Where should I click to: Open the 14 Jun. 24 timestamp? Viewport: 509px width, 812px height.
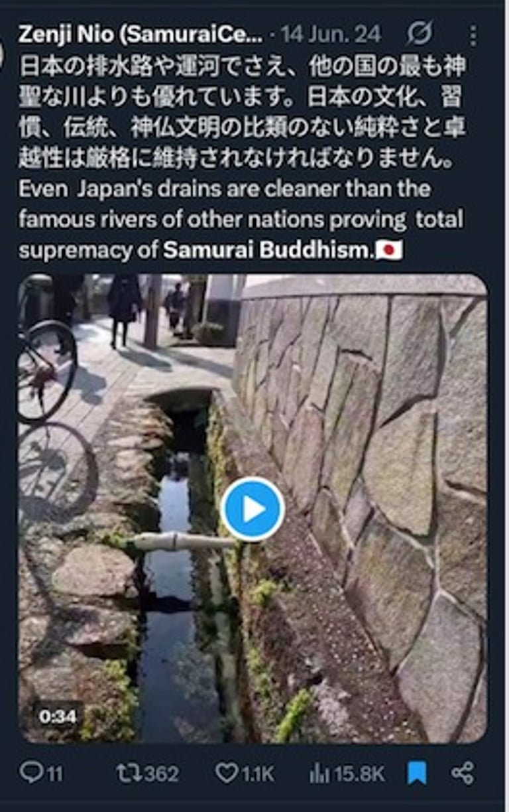pyautogui.click(x=331, y=34)
